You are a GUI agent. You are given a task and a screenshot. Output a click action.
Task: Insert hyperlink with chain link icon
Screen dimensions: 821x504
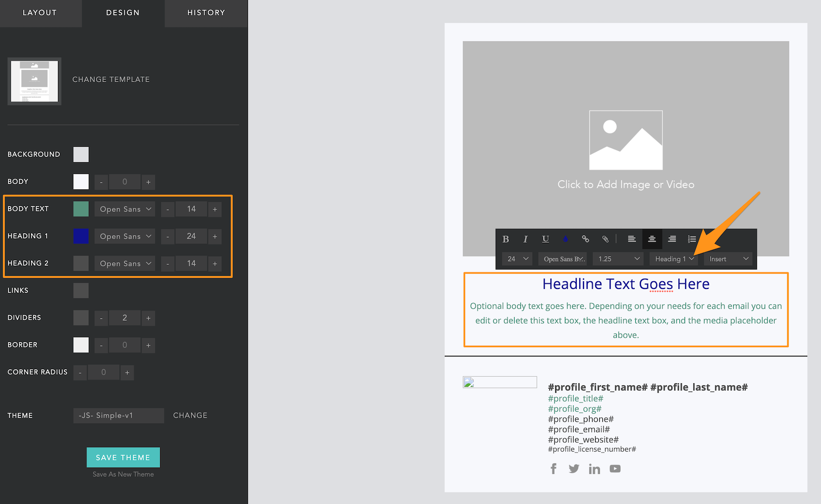(585, 239)
